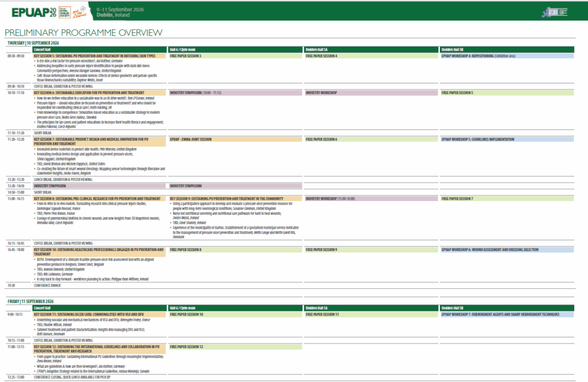Open Key Session 11 on ulcer care
The image size is (588, 382).
91,315
